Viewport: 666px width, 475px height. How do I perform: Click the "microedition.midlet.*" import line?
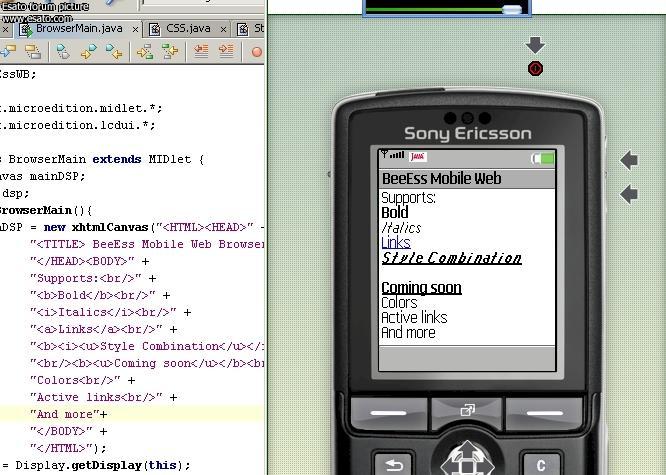coord(81,108)
